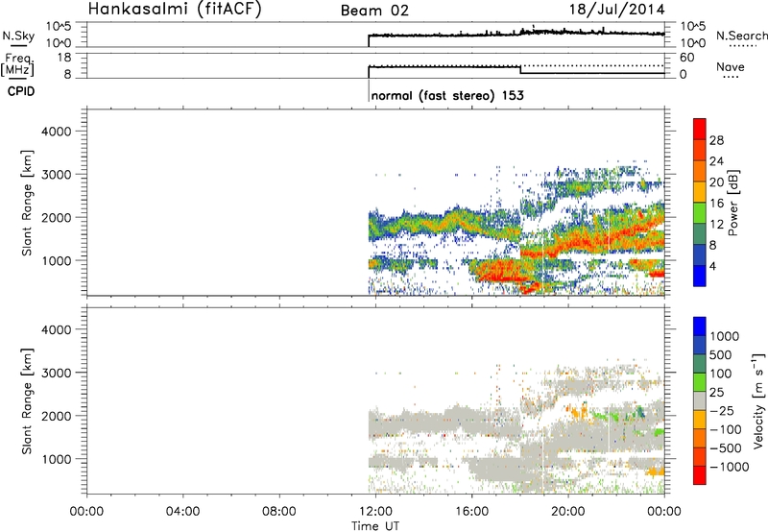
Task: Click the 500 label on Velocity colorbar
Action: click(x=721, y=354)
